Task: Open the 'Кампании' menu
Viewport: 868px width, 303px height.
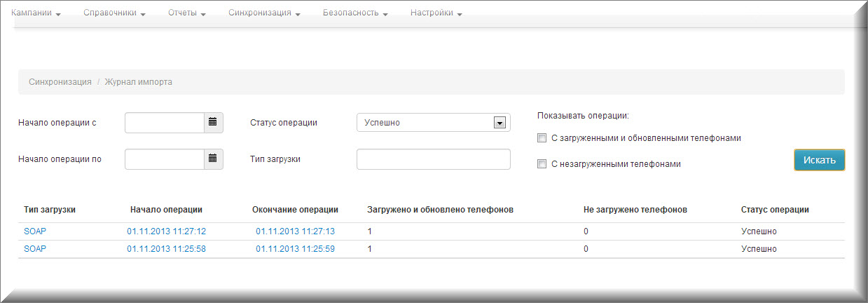Action: point(36,13)
